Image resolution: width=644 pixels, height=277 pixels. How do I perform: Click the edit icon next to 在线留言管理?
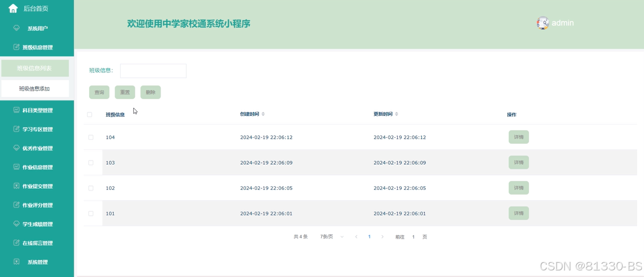click(17, 243)
